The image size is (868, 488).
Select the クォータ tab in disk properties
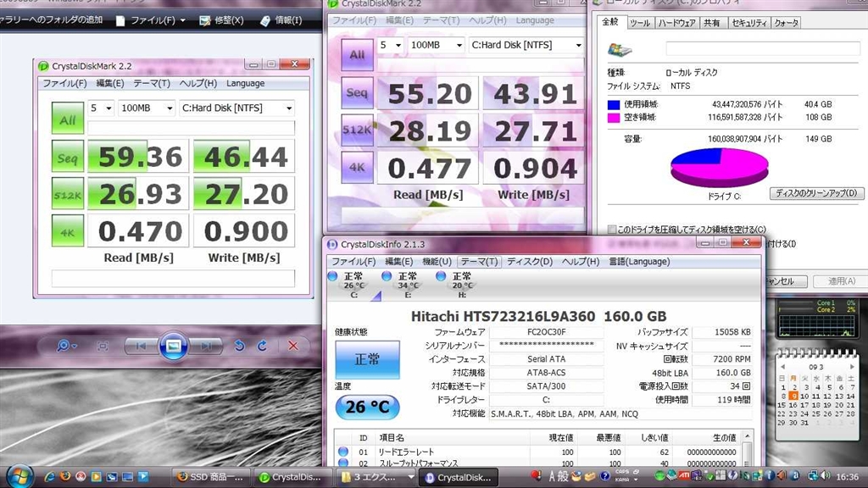786,23
